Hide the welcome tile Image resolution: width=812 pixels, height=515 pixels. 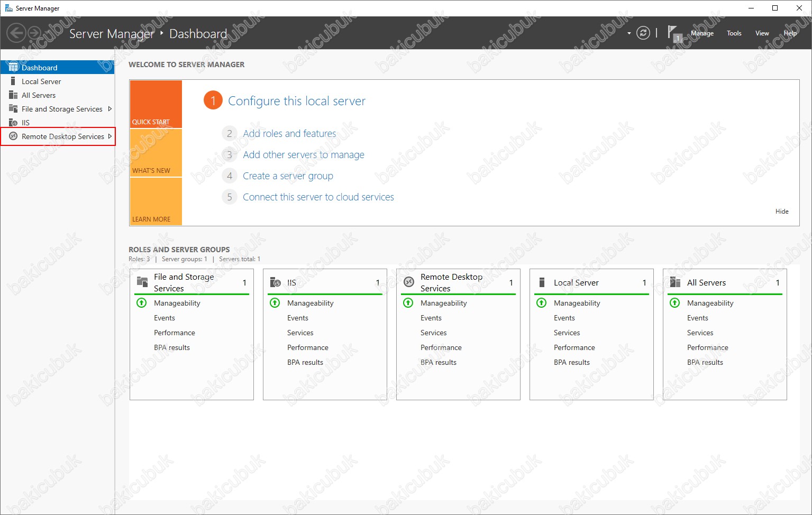(782, 211)
